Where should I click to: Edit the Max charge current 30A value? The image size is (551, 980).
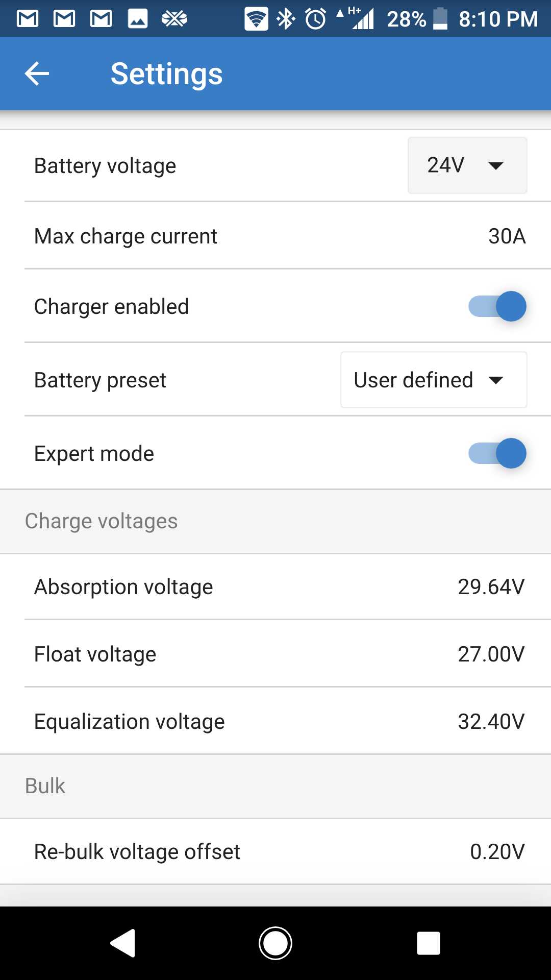pos(507,236)
